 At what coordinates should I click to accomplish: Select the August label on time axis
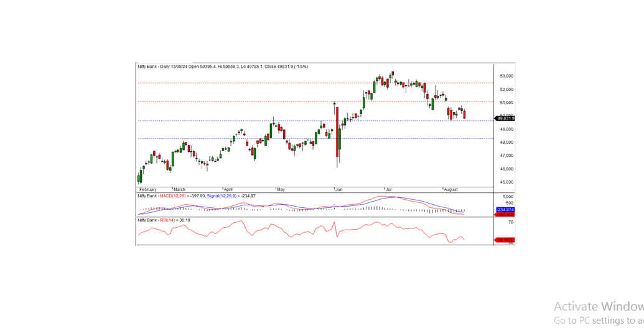450,190
